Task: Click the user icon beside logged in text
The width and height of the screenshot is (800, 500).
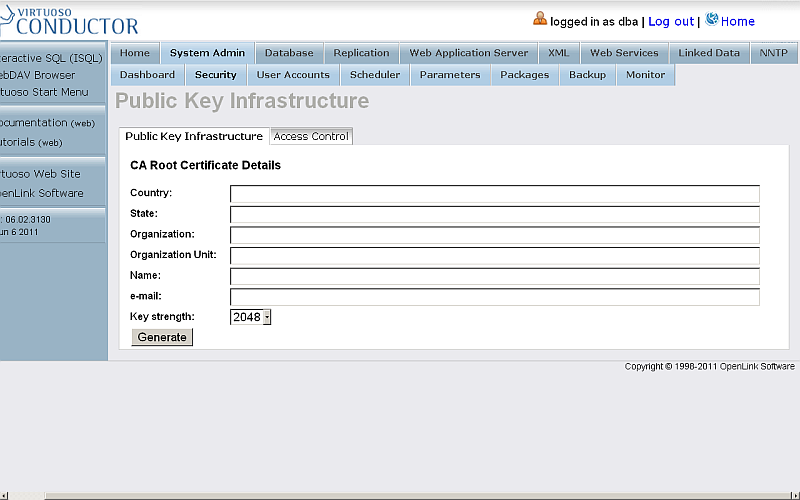Action: tap(540, 19)
